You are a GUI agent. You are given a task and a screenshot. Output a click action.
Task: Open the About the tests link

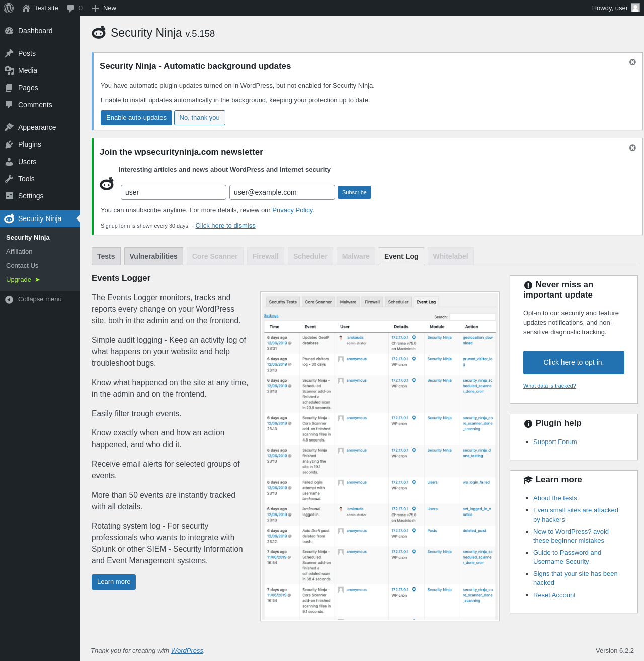(555, 498)
